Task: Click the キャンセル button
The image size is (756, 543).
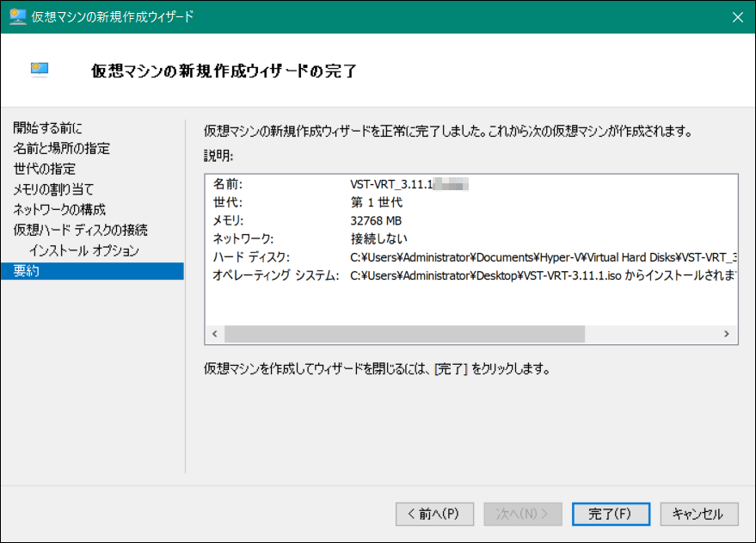Action: coord(698,514)
